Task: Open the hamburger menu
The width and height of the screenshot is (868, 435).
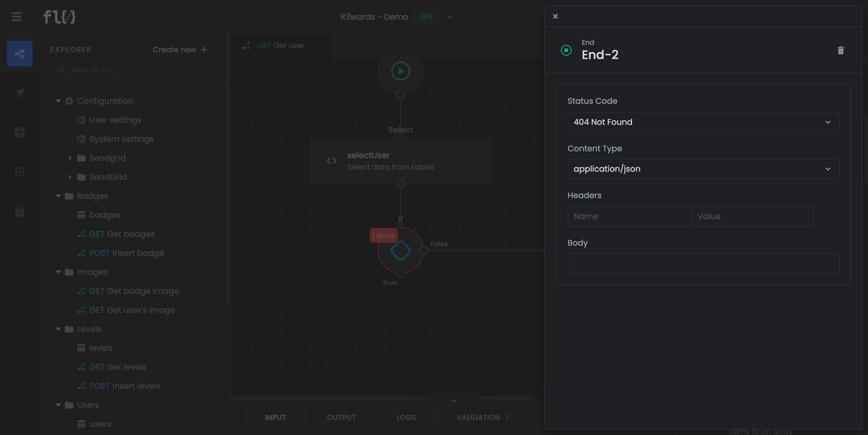Action: (17, 17)
